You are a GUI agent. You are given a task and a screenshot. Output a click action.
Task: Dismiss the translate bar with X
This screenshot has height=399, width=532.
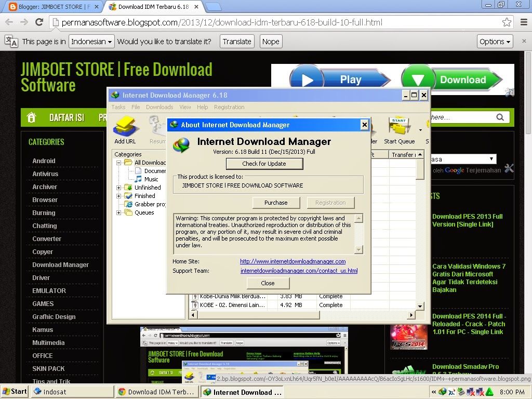click(524, 41)
